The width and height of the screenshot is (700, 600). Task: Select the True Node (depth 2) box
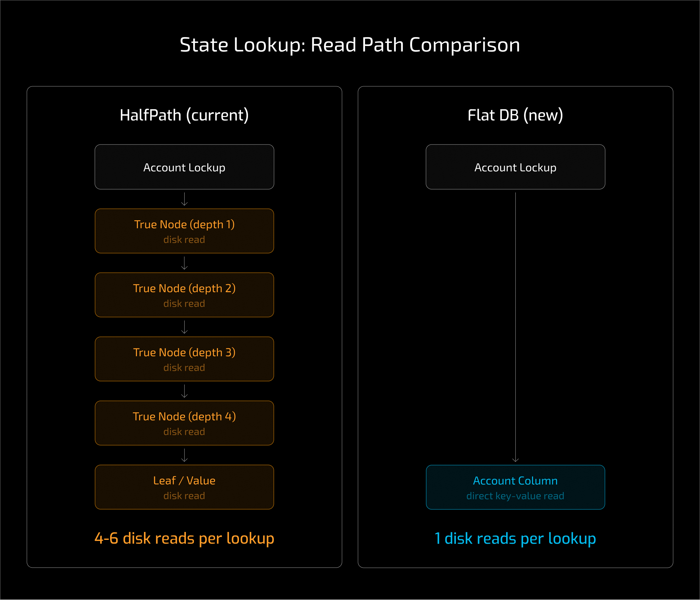tap(184, 295)
